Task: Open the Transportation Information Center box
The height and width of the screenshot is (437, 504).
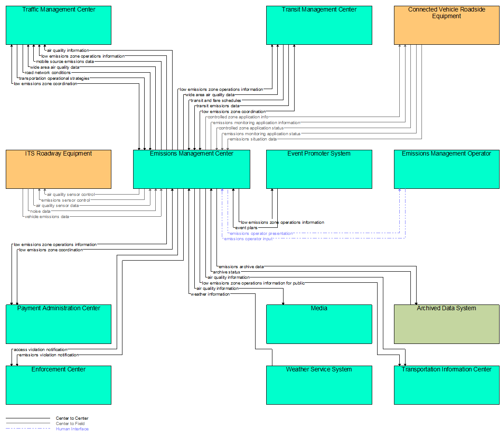Action: coord(446,385)
